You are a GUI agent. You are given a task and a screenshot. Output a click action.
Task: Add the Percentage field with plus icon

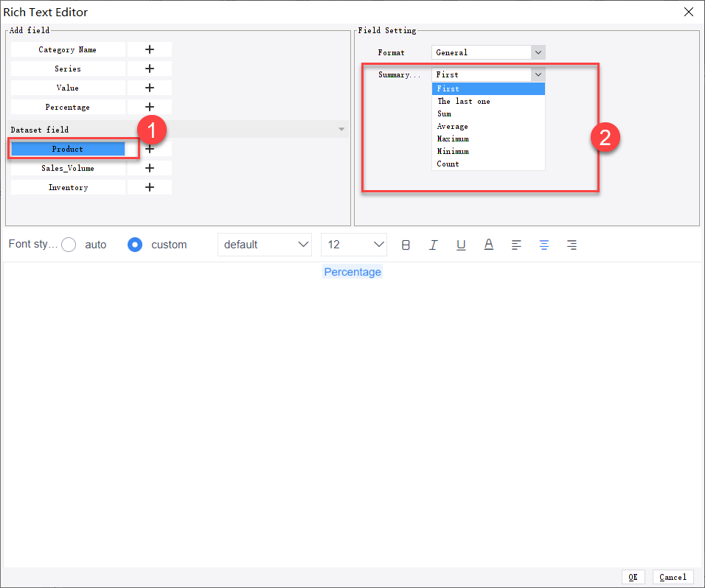150,107
